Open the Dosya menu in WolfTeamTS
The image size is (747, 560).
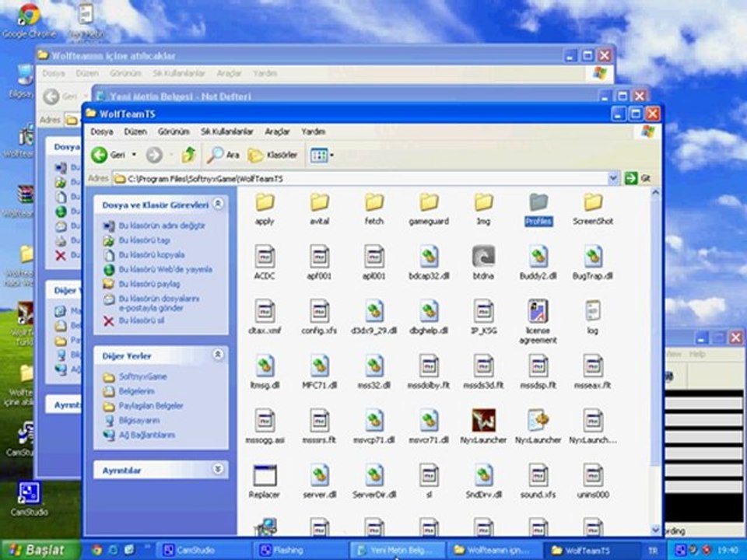click(101, 131)
